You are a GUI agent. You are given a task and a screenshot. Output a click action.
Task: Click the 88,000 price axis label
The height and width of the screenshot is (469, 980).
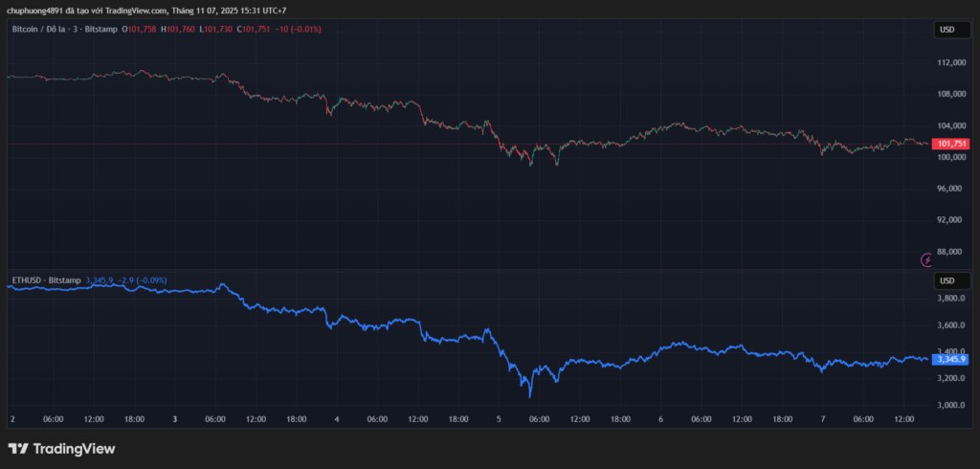tap(950, 252)
